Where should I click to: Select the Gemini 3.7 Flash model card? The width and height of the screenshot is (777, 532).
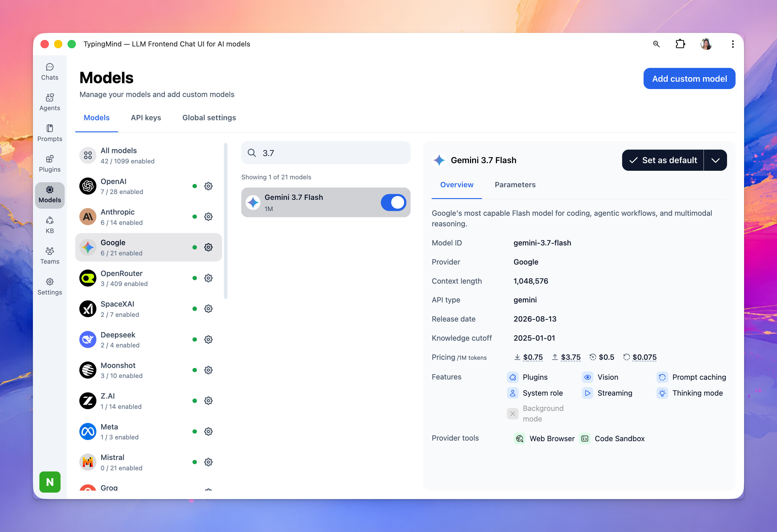pos(326,202)
